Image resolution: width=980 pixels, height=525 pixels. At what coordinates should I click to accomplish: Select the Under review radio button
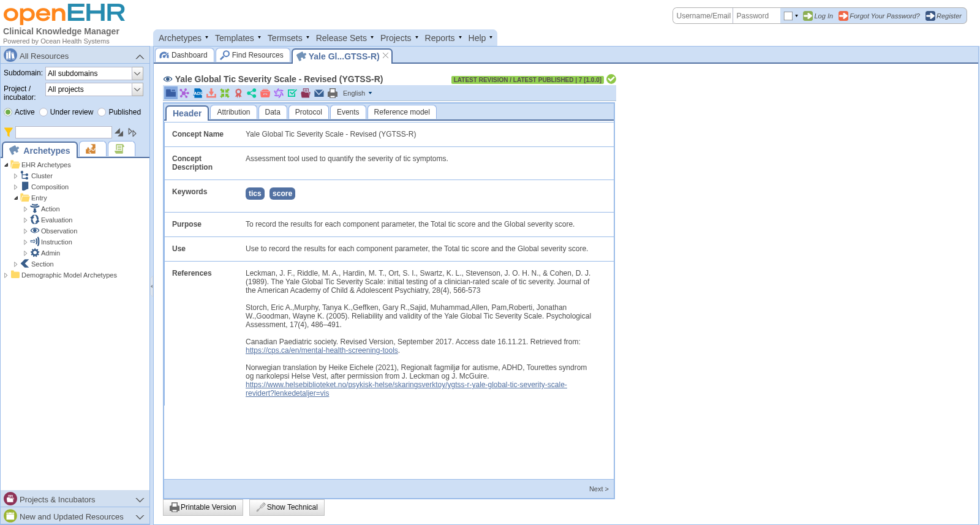point(43,112)
